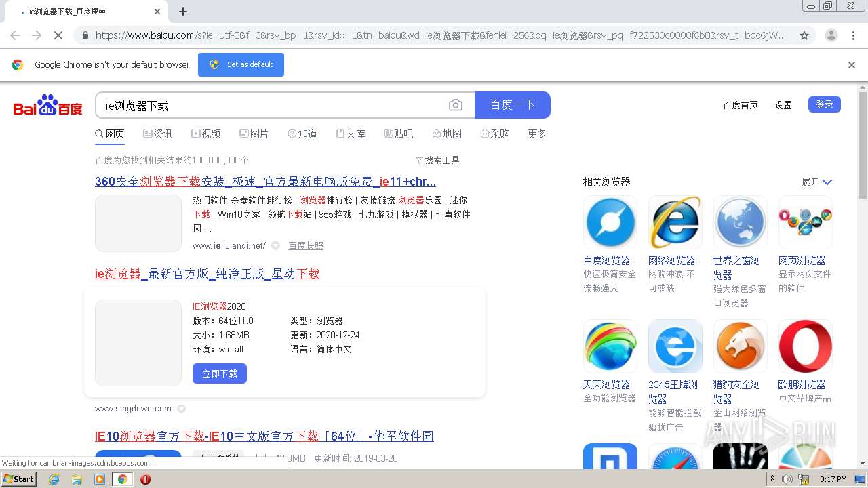
Task: Click the camera image search icon
Action: coord(456,105)
